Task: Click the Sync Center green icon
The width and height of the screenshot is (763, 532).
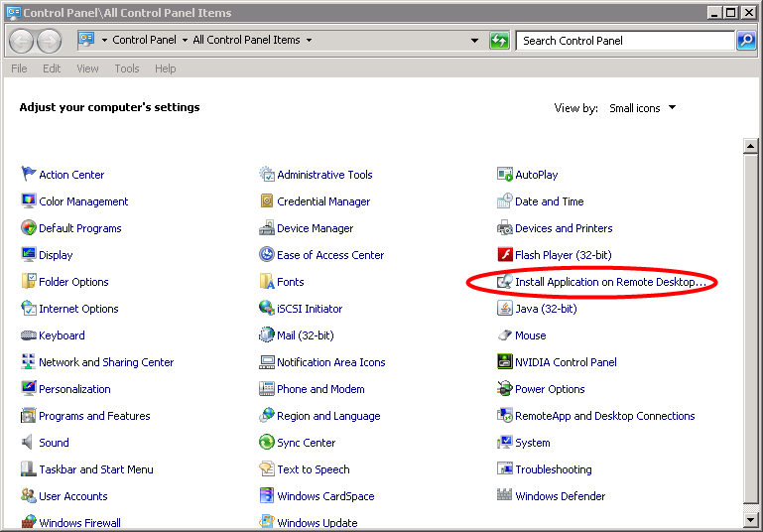Action: point(266,442)
